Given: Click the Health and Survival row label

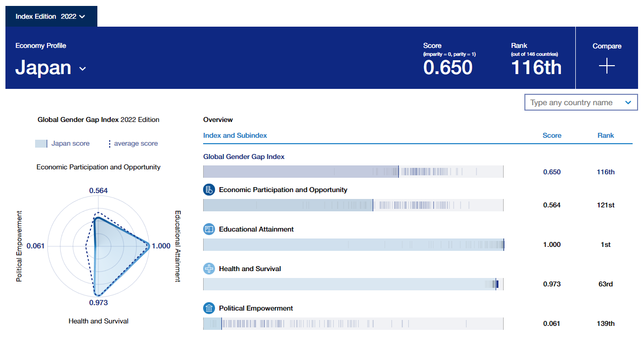Looking at the screenshot, I should [x=250, y=269].
